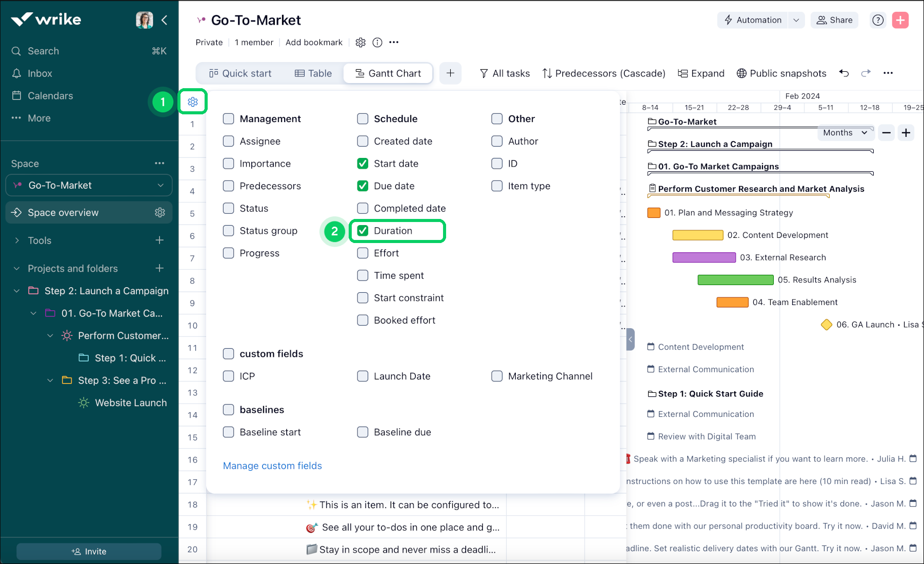The width and height of the screenshot is (924, 564).
Task: Click the Automation lightning icon
Action: pos(728,20)
